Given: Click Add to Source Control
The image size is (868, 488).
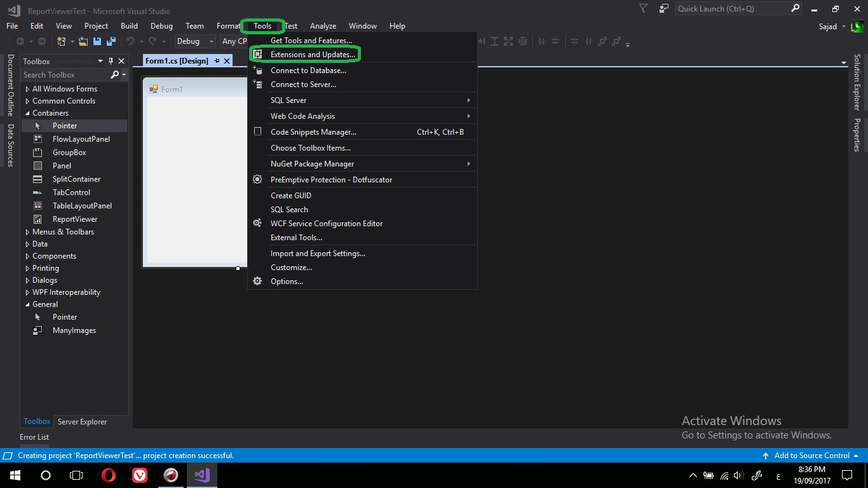Looking at the screenshot, I should tap(811, 456).
